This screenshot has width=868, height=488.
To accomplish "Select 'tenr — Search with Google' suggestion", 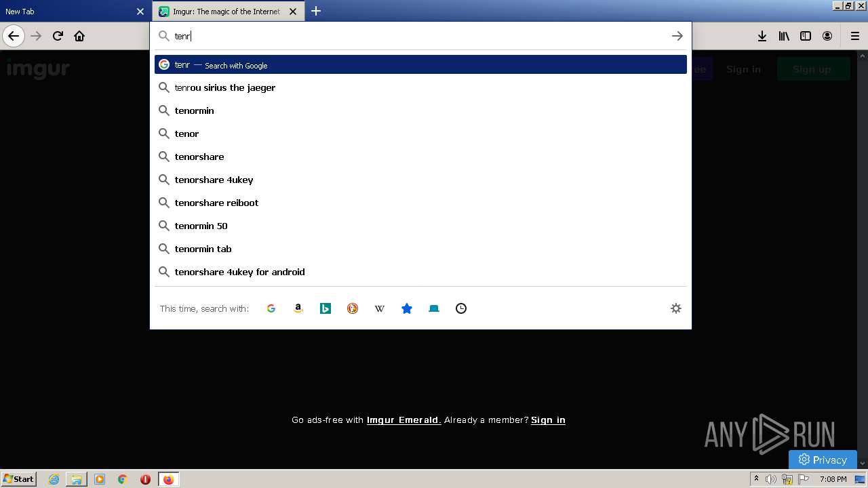I will (420, 64).
